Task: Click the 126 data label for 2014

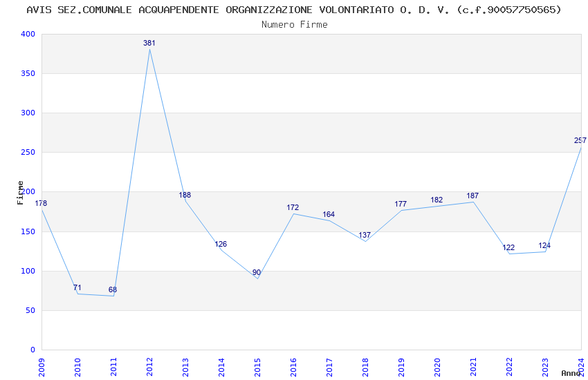Action: (221, 244)
